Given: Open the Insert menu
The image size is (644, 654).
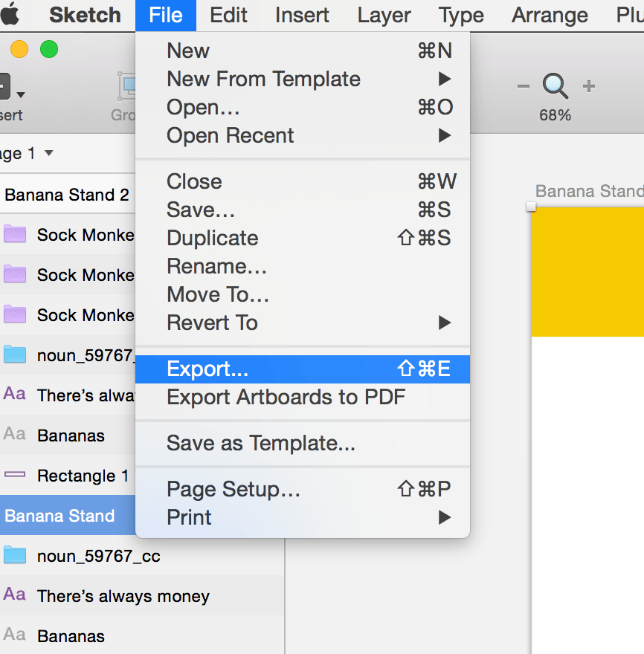Looking at the screenshot, I should coord(302,15).
